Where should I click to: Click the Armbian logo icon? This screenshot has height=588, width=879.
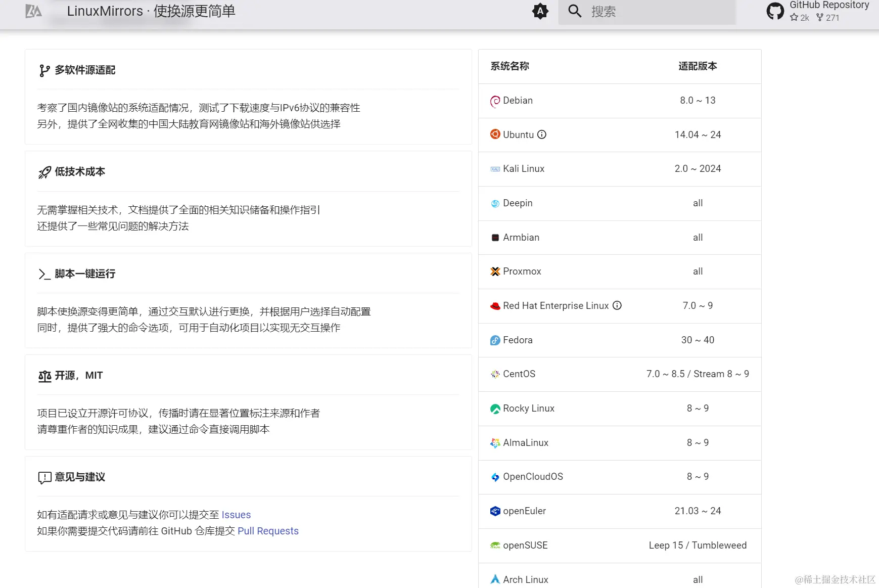tap(495, 238)
